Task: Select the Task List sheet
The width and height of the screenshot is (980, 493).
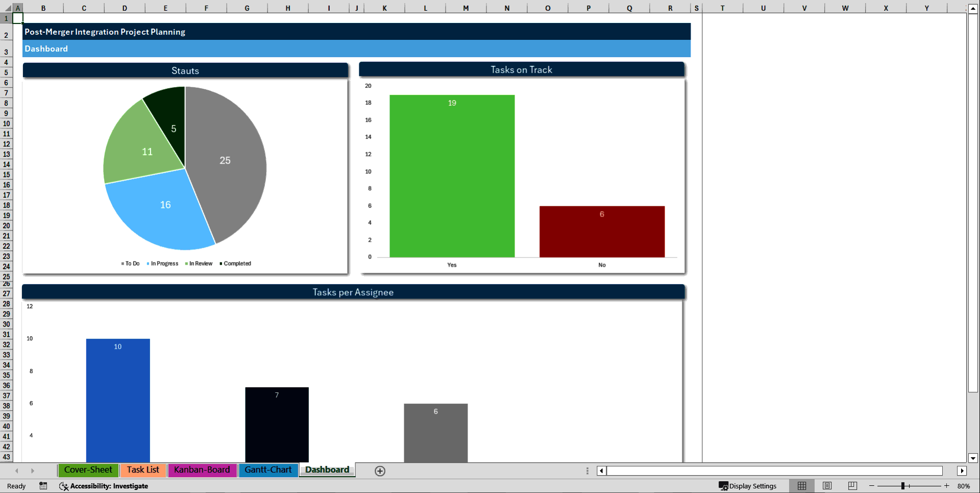Action: tap(143, 470)
